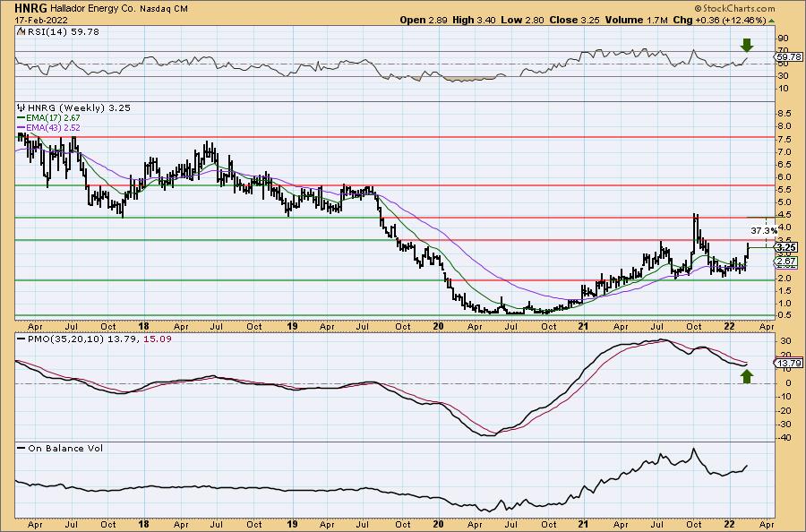Click the On Balance Vol panel label

(x=65, y=448)
